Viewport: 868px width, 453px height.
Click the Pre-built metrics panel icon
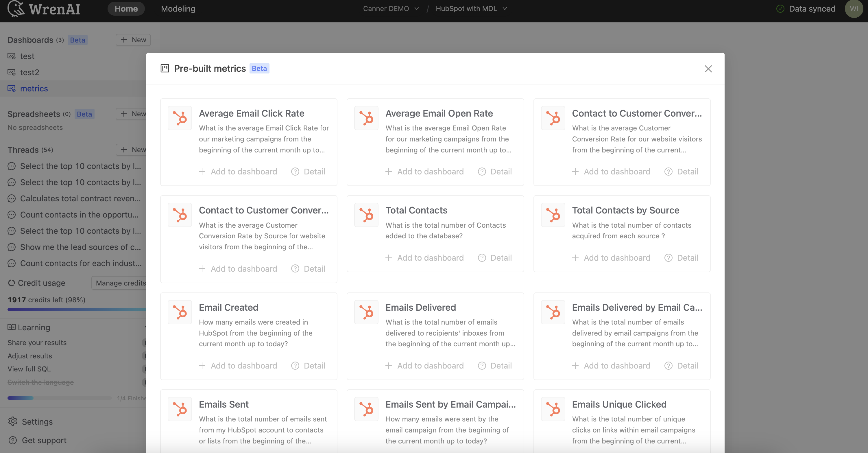click(165, 69)
